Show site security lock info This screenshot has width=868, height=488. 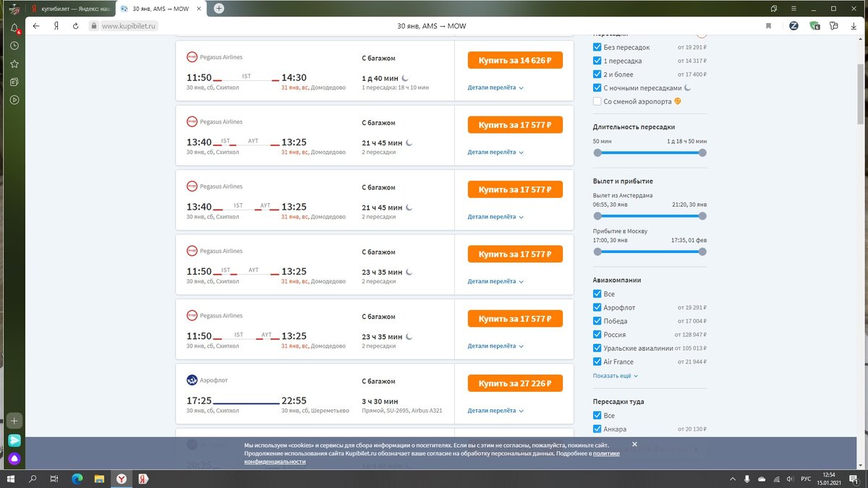point(93,25)
